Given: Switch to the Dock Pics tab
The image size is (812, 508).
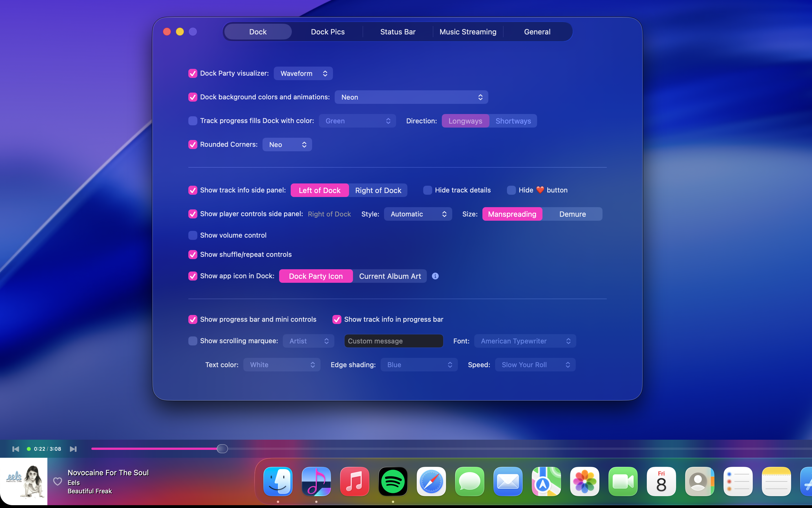Looking at the screenshot, I should 328,32.
